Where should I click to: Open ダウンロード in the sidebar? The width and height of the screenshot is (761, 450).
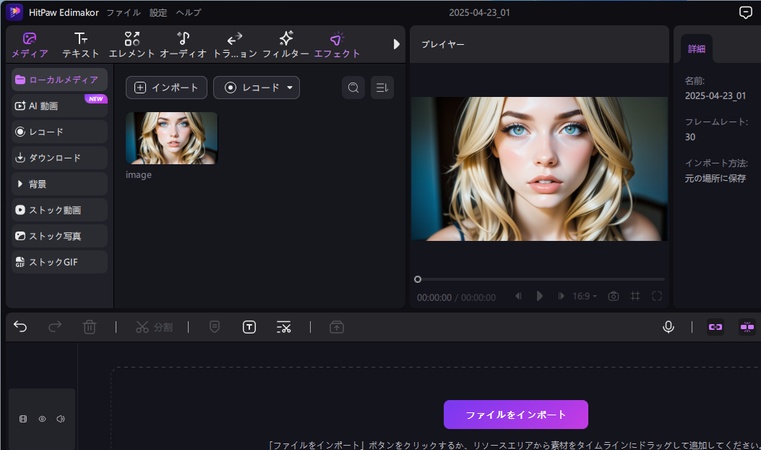[x=60, y=158]
